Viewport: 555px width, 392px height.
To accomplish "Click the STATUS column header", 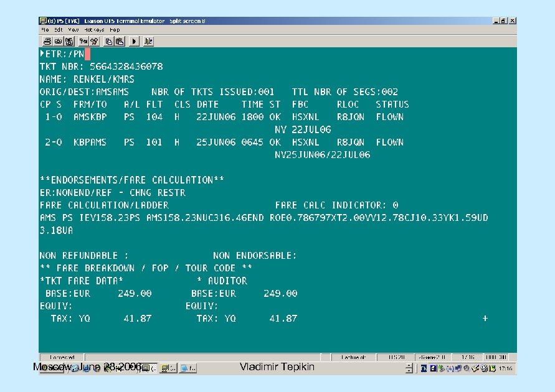I will [392, 105].
